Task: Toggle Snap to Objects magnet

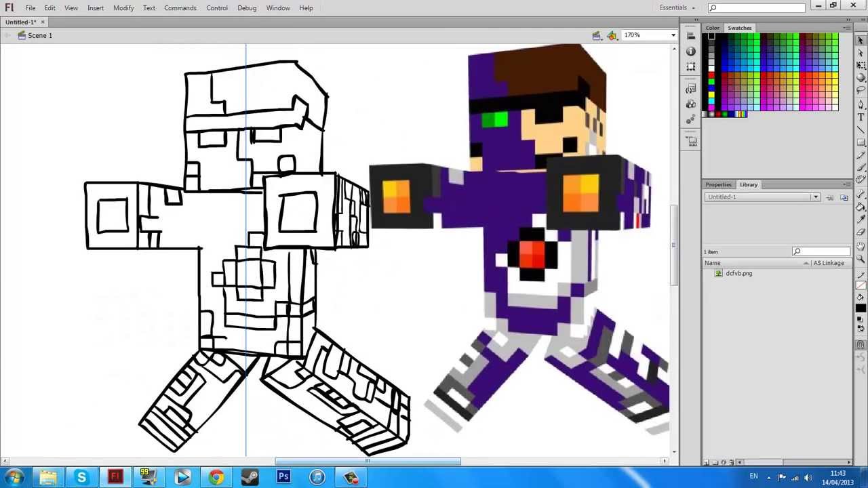Action: [x=861, y=344]
